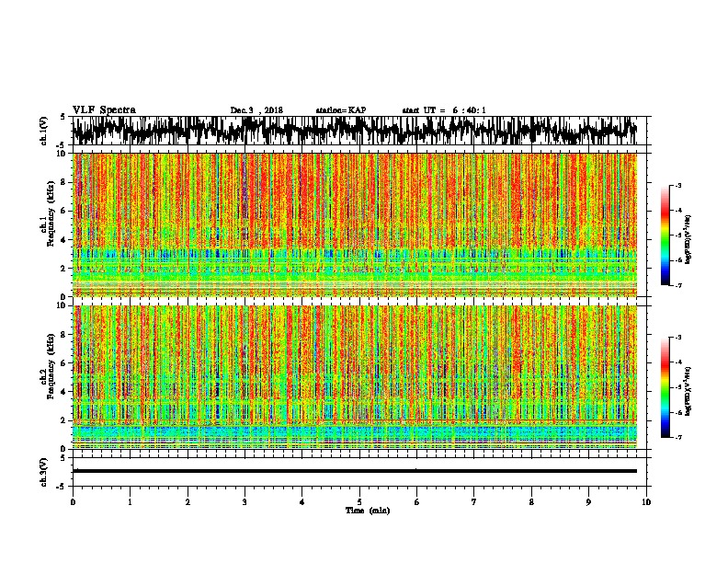Click the ch.1 spectrogram "2" kHz tick label
The height and width of the screenshot is (563, 728).
click(63, 269)
